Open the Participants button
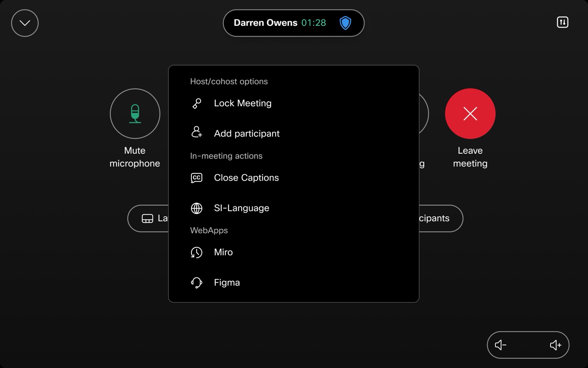Viewport: 588px width, 368px height. (x=441, y=218)
